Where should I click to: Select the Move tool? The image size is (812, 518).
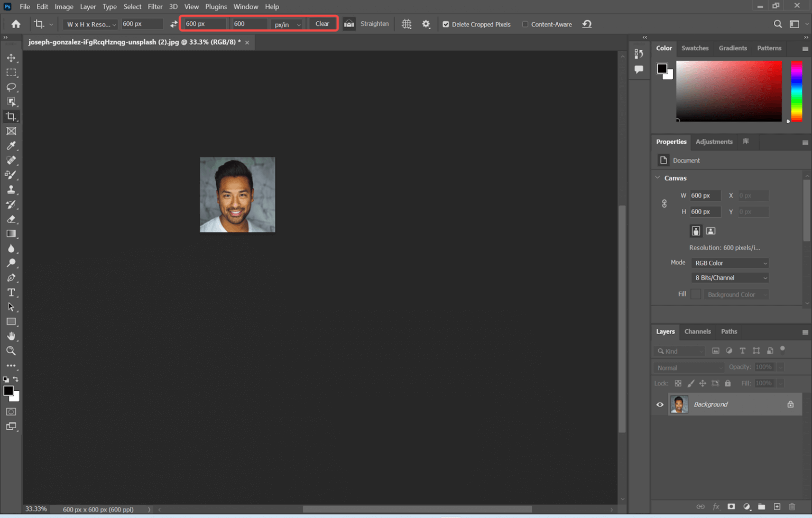pyautogui.click(x=11, y=58)
